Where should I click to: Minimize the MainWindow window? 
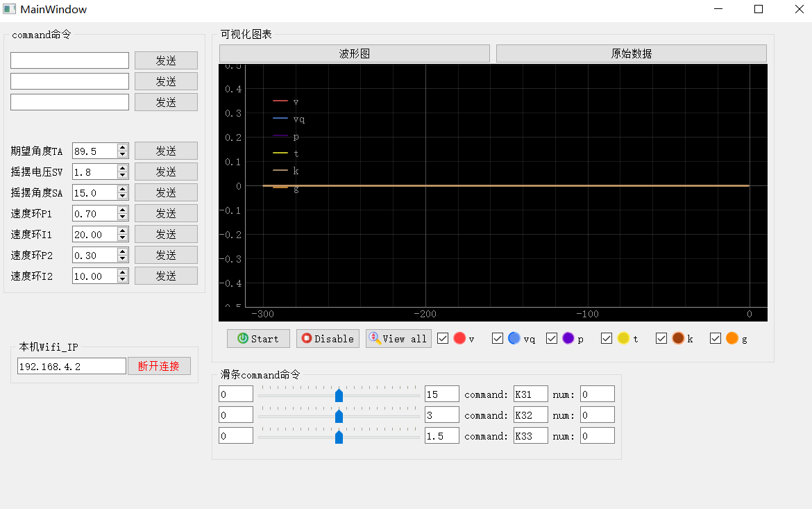click(x=718, y=9)
